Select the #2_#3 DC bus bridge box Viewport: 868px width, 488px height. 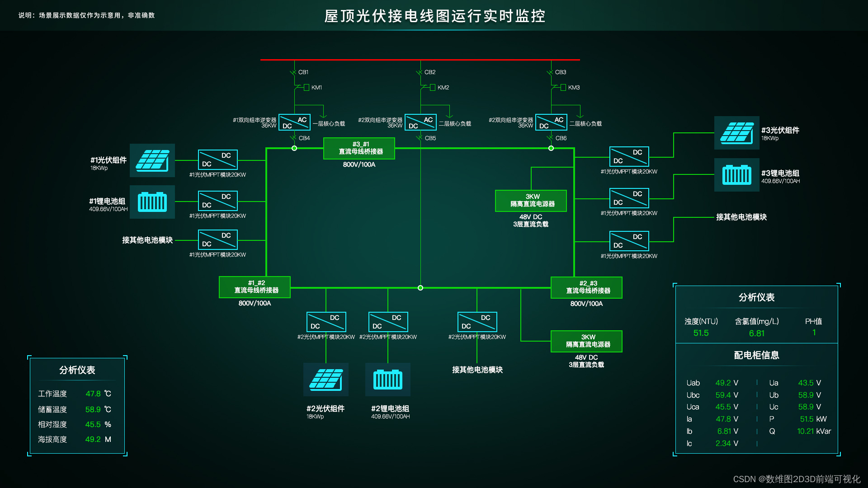point(586,287)
